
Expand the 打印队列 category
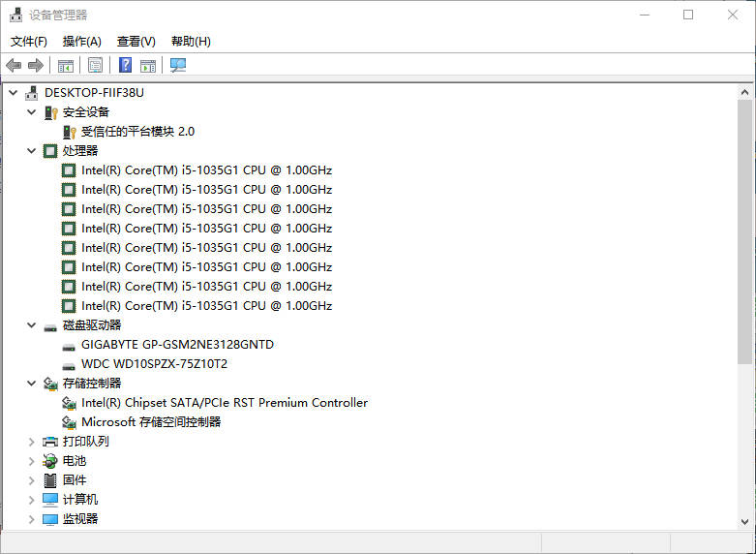[31, 442]
